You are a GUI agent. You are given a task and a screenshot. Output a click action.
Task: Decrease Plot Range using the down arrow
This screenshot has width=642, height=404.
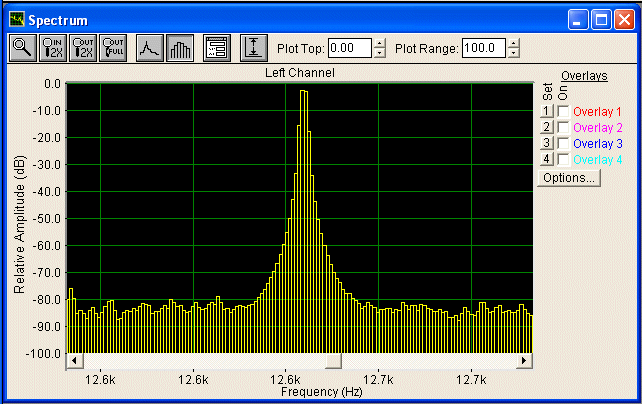pos(514,53)
